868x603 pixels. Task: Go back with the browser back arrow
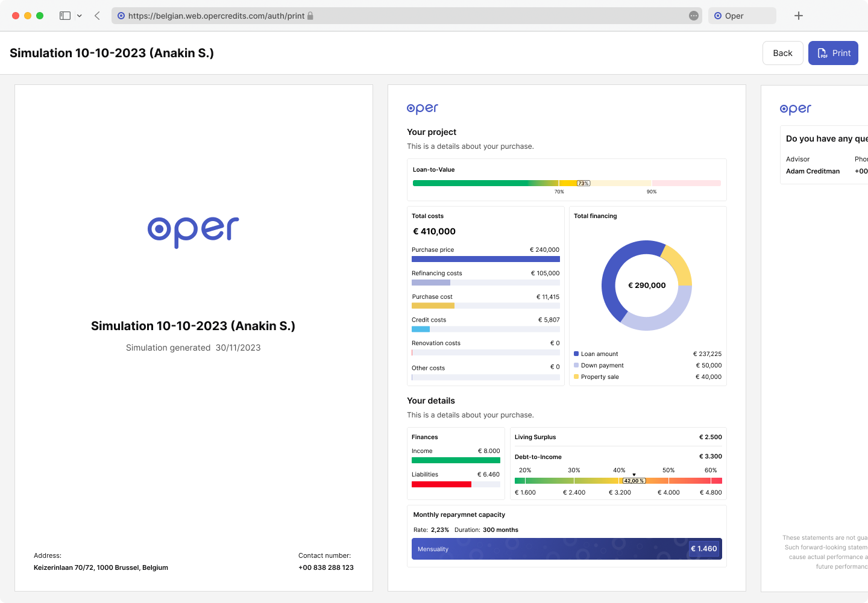click(x=97, y=16)
